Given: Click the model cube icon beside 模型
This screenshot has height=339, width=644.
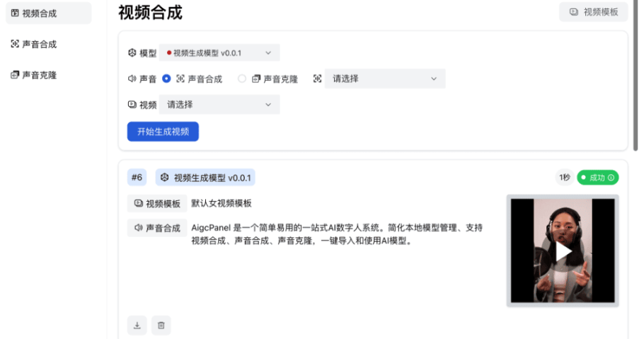Looking at the screenshot, I should 132,53.
